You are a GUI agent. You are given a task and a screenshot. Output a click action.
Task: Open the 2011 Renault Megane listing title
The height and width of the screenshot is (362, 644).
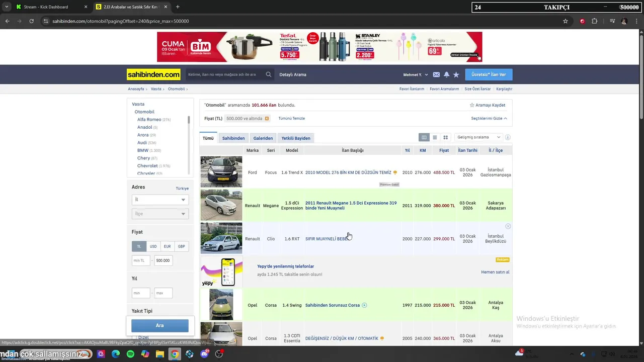(351, 206)
